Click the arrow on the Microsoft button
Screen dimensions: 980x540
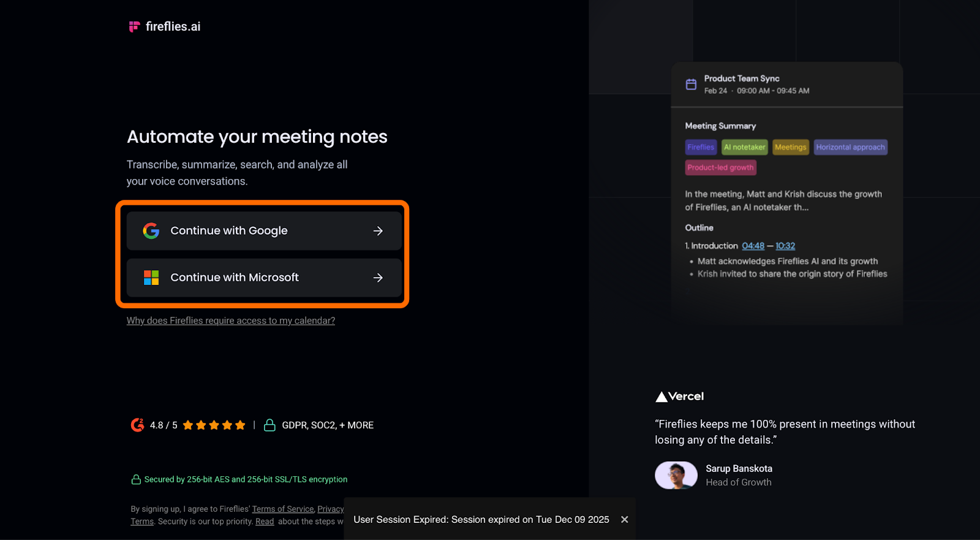click(x=378, y=278)
